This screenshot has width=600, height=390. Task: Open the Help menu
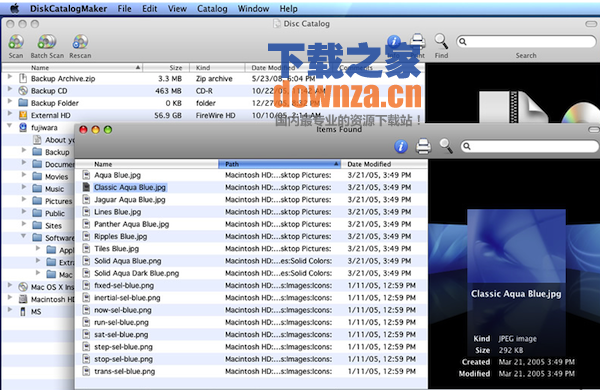(x=288, y=8)
